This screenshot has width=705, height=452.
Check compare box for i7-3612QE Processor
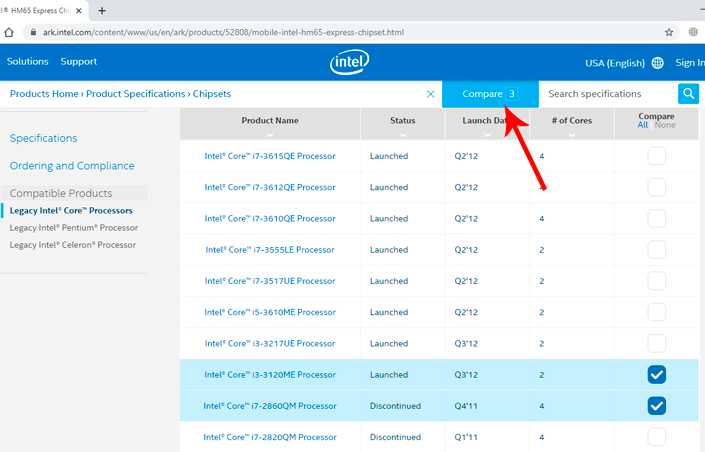[x=656, y=187]
